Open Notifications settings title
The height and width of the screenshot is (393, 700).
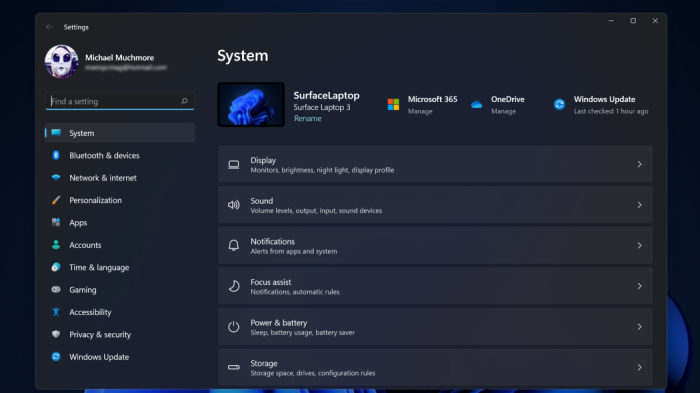point(272,241)
